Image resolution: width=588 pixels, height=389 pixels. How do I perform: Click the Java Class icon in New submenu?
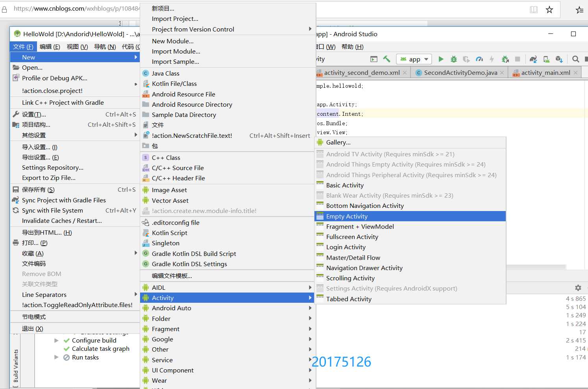146,73
